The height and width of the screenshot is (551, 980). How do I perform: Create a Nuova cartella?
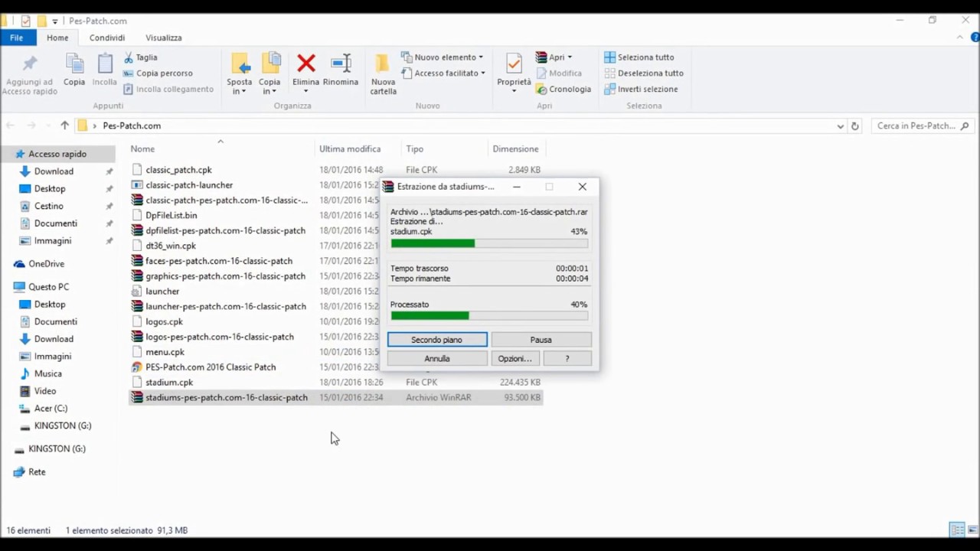pyautogui.click(x=383, y=74)
